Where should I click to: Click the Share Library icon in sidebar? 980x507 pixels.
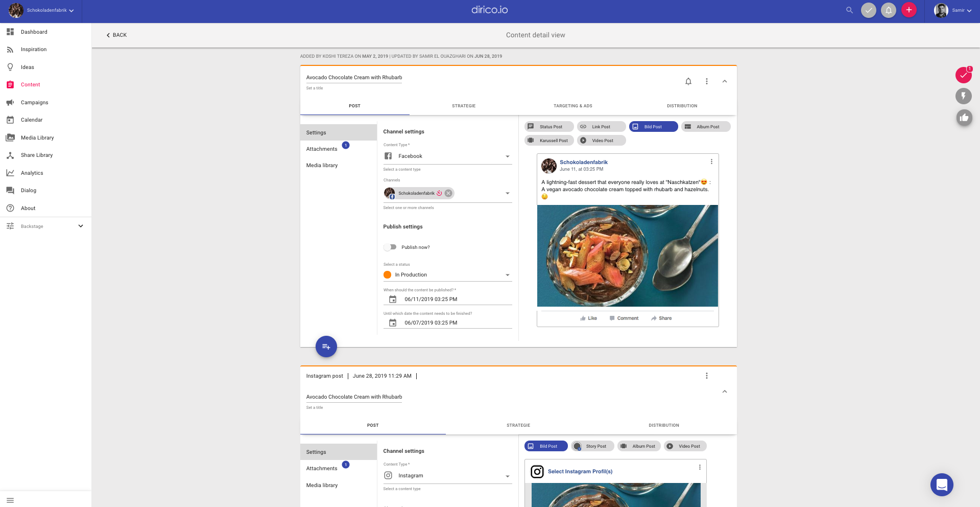[10, 155]
